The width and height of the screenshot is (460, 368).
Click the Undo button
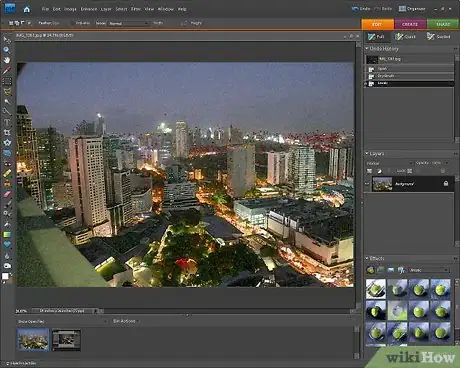point(361,9)
